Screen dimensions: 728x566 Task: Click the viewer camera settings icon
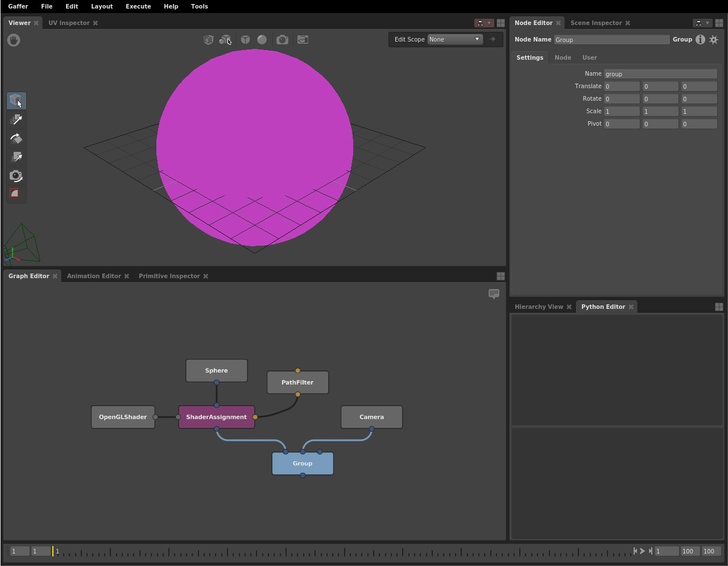tap(282, 40)
